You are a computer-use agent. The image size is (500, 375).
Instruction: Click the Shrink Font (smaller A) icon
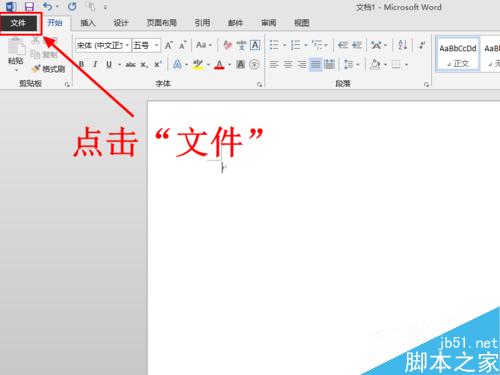183,45
